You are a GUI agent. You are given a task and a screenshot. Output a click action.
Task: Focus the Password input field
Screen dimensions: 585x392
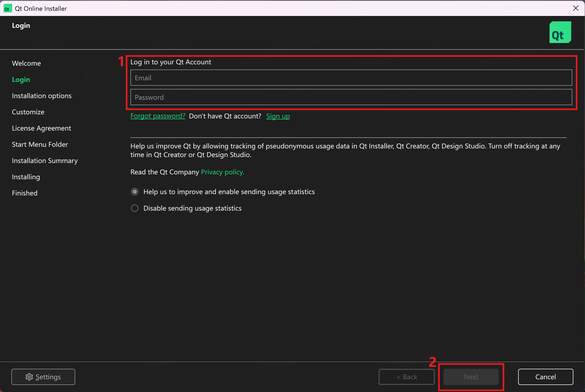pos(351,97)
